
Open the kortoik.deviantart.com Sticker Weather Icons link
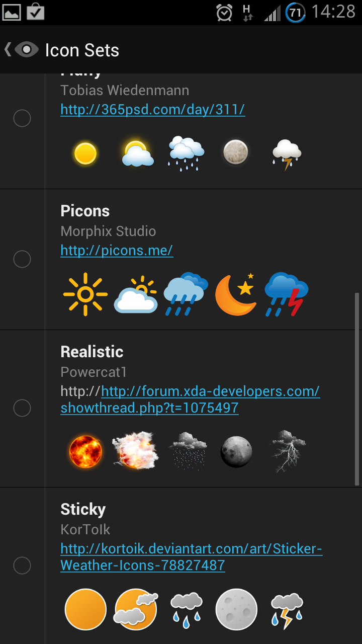tap(191, 556)
